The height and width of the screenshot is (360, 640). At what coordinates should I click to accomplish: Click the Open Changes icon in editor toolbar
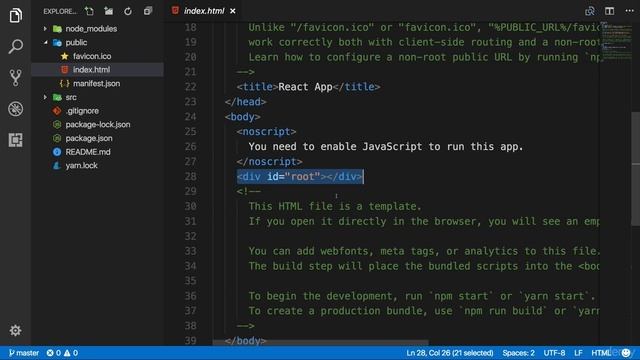point(589,11)
